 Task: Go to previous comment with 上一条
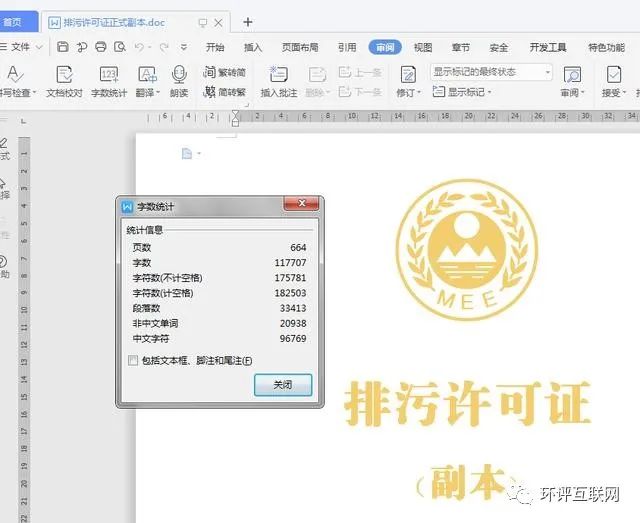360,72
